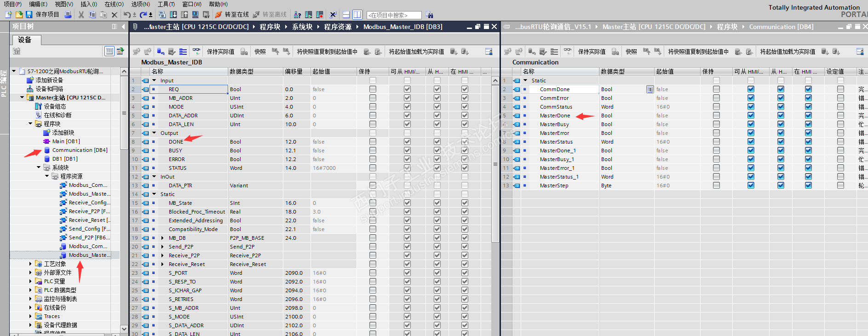This screenshot has width=868, height=336.
Task: Click the monitor-all glasses icon in Modbus_Master_IDB toolbar
Action: click(196, 51)
